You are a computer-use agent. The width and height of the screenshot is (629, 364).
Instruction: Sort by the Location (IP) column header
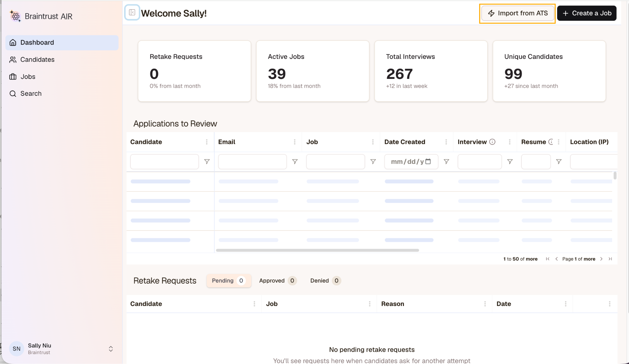coord(589,142)
